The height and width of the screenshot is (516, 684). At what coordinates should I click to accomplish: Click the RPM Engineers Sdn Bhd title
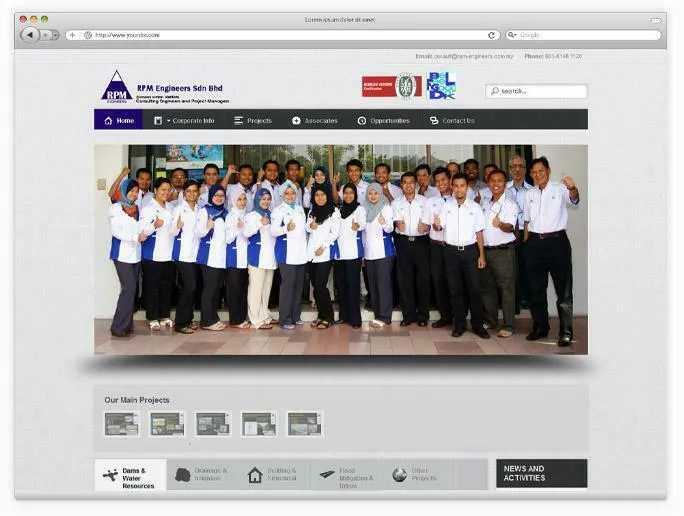[180, 88]
